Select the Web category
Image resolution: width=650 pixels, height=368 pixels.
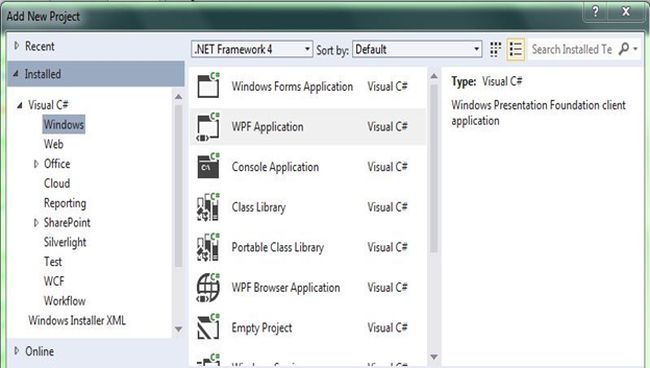(x=53, y=144)
